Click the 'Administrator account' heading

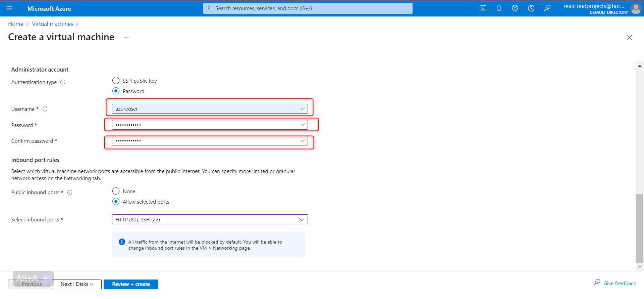pos(40,70)
